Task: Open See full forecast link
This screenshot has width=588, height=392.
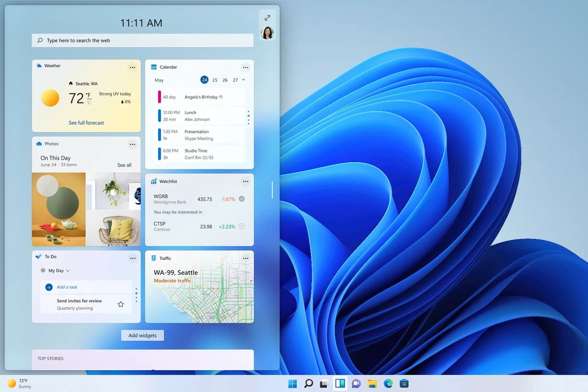Action: pyautogui.click(x=85, y=123)
